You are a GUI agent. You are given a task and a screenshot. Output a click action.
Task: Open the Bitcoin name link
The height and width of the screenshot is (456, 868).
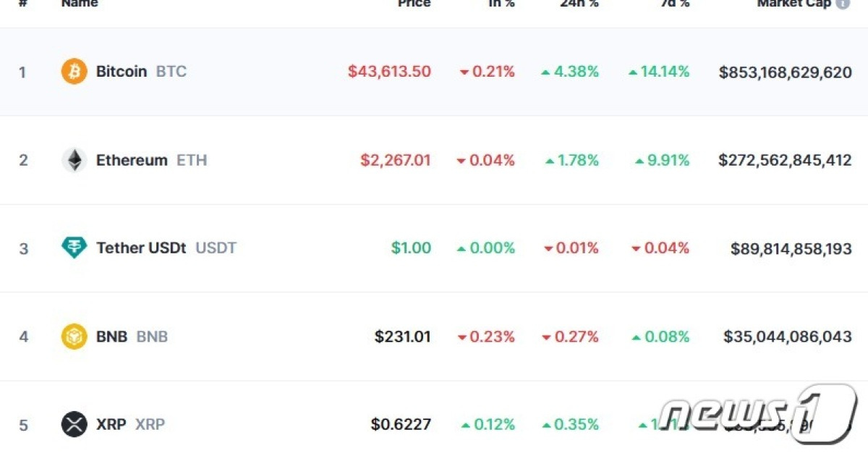(121, 71)
